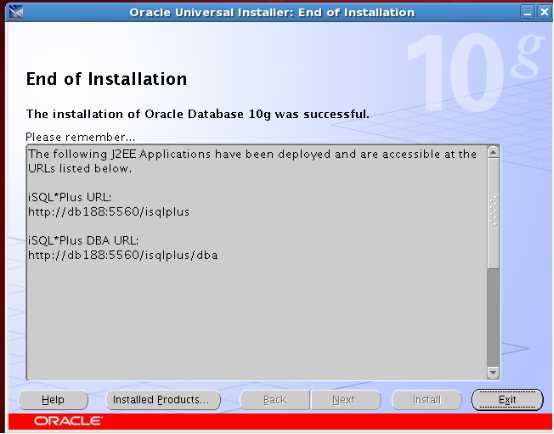The width and height of the screenshot is (554, 434).
Task: Open window menu icon in title bar
Action: pos(16,12)
